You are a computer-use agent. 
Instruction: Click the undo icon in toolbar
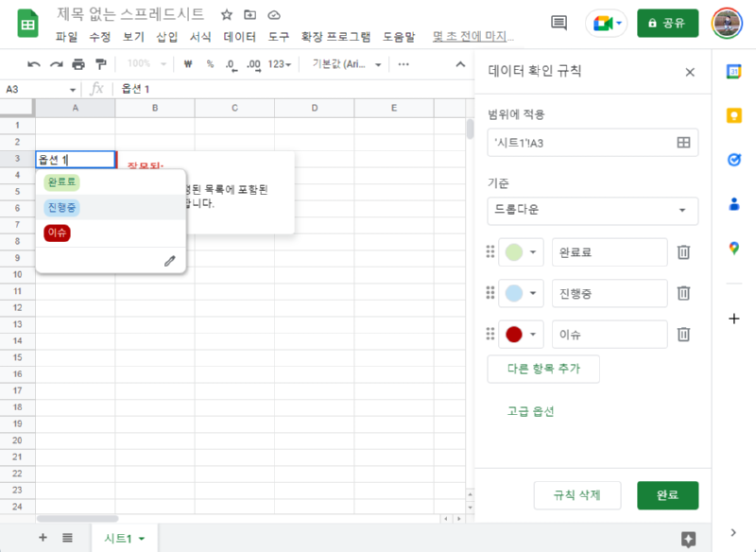[34, 64]
